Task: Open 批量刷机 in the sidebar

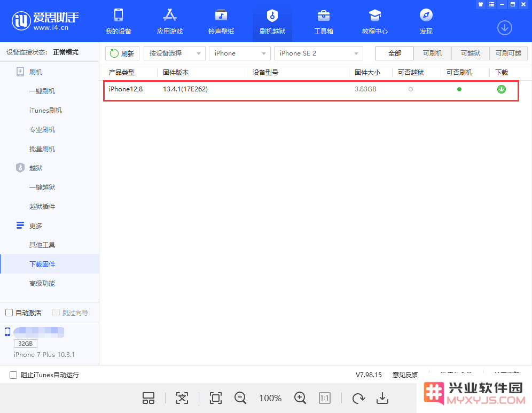Action: pyautogui.click(x=42, y=149)
